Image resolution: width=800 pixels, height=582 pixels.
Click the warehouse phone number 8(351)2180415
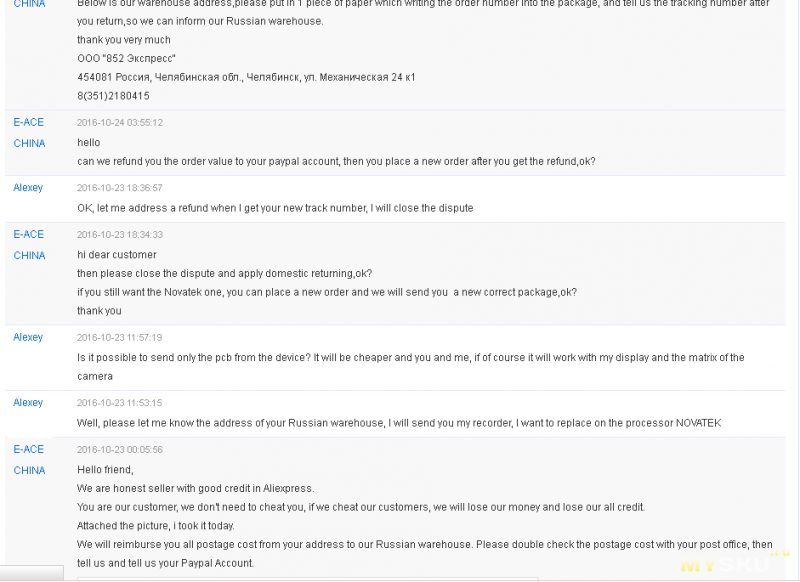pos(113,96)
